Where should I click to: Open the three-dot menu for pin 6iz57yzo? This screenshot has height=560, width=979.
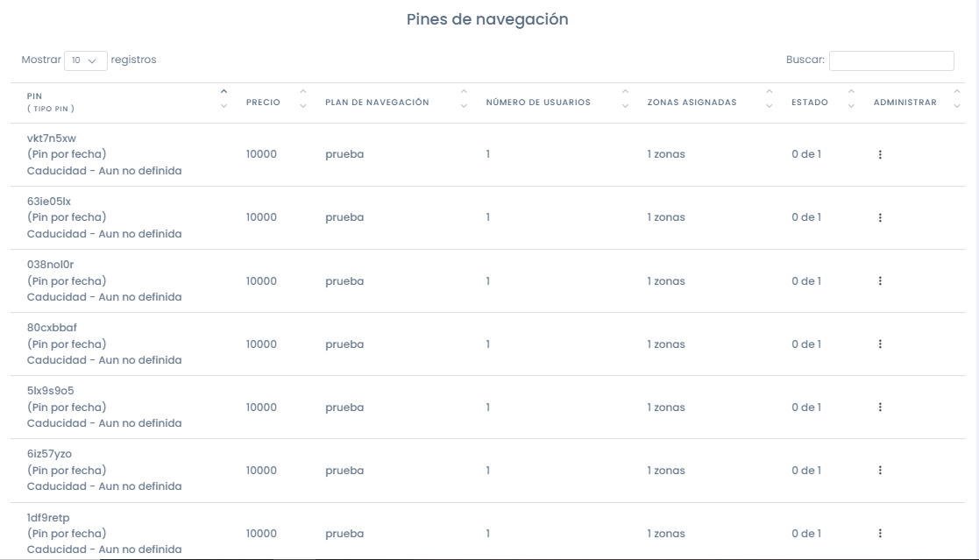[880, 470]
